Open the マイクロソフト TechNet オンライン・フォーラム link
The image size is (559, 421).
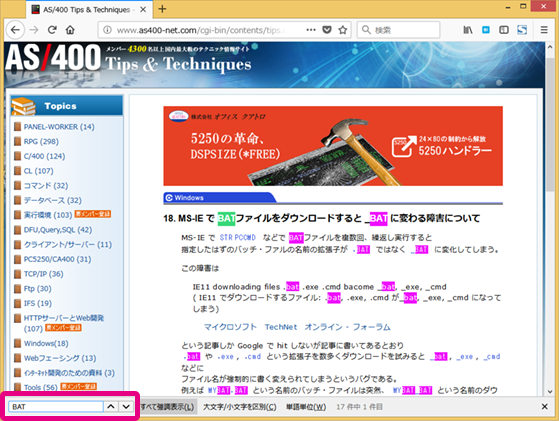[297, 327]
